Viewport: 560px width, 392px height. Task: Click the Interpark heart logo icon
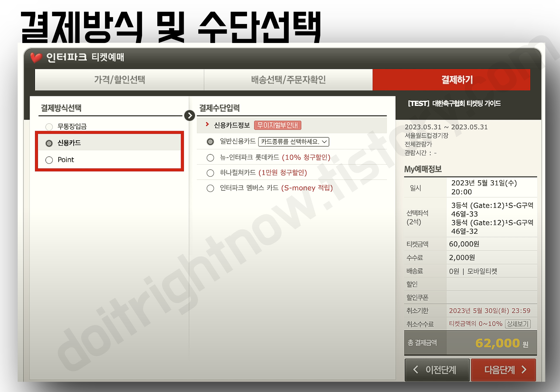point(36,57)
